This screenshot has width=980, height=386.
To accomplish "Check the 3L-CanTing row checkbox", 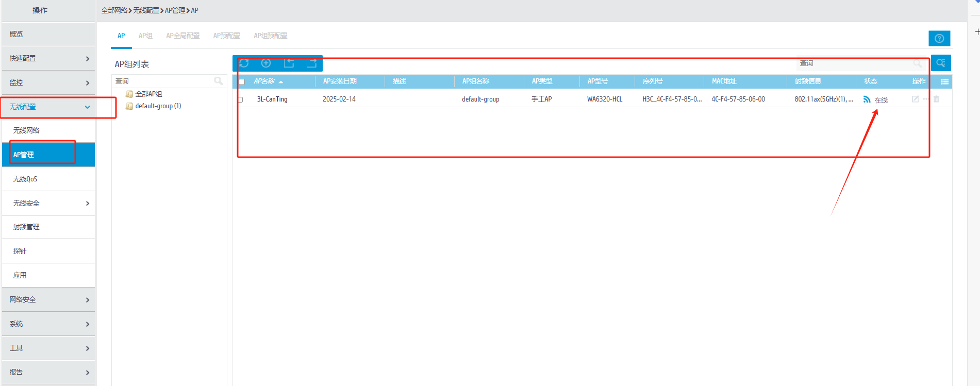I will click(240, 99).
